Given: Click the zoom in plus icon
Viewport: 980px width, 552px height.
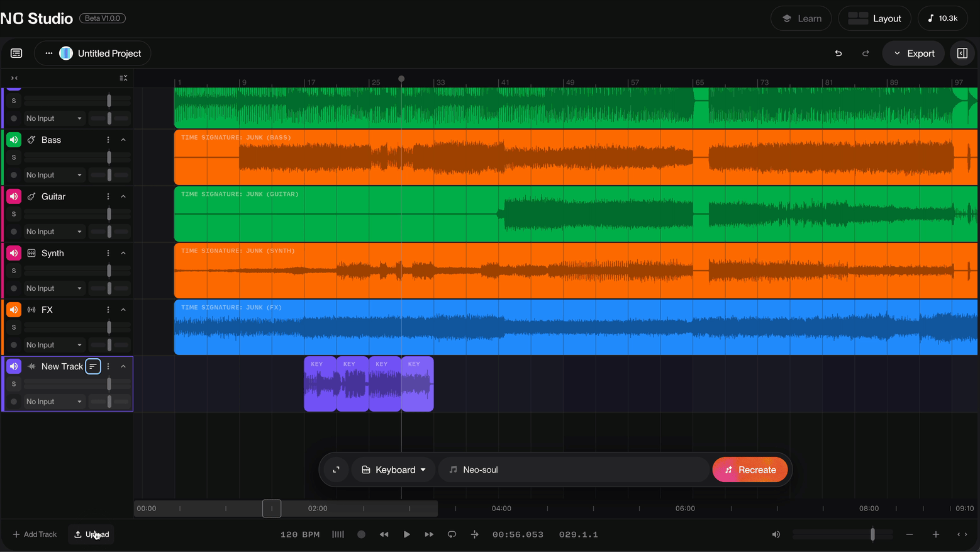Looking at the screenshot, I should [936, 534].
